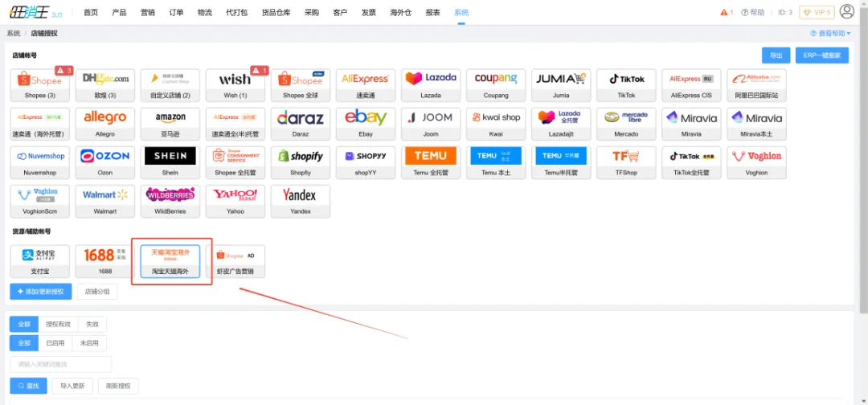Open the alert warning notification icon
868x405 pixels.
coord(727,12)
